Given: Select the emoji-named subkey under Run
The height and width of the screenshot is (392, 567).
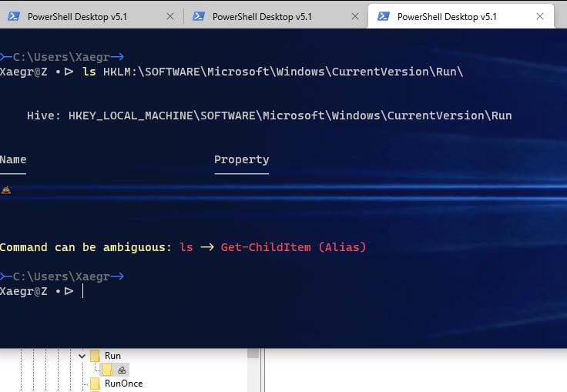Looking at the screenshot, I should pos(122,370).
